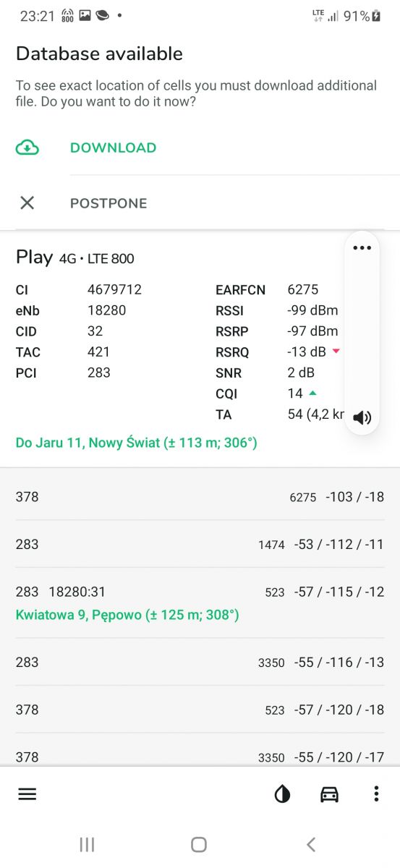
Task: Tap Android home navigation button
Action: pyautogui.click(x=199, y=844)
